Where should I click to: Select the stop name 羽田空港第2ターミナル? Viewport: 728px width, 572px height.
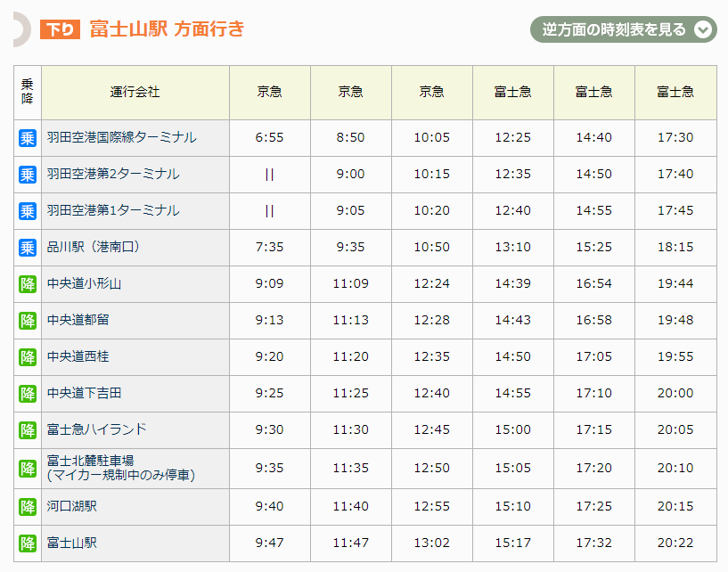[x=113, y=174]
